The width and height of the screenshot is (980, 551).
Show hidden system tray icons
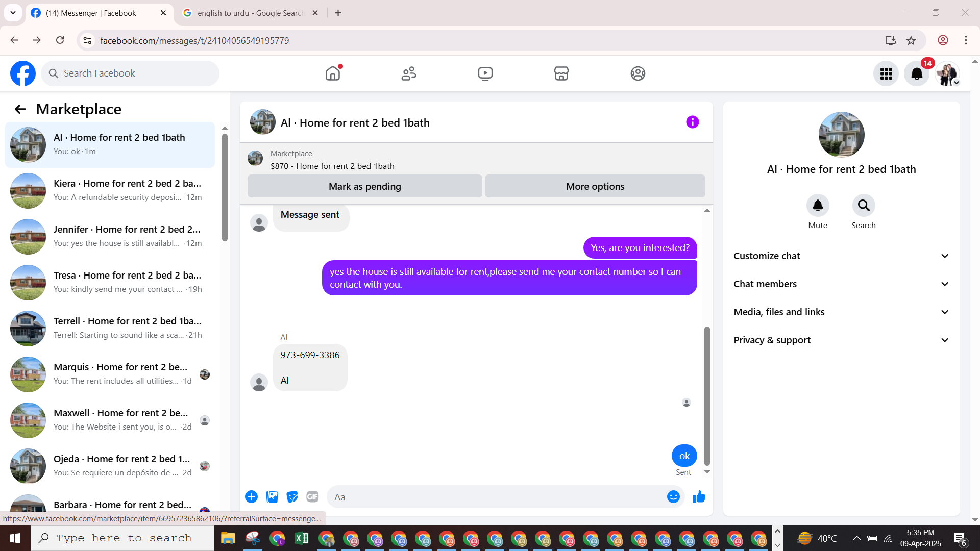tap(856, 538)
